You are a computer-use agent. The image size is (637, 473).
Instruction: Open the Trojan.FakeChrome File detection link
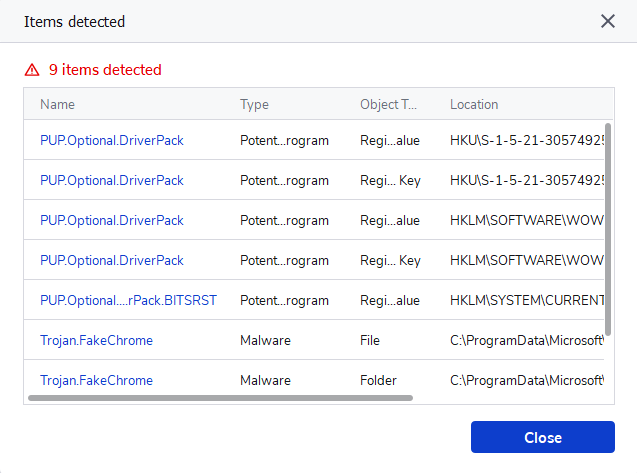pyautogui.click(x=96, y=341)
